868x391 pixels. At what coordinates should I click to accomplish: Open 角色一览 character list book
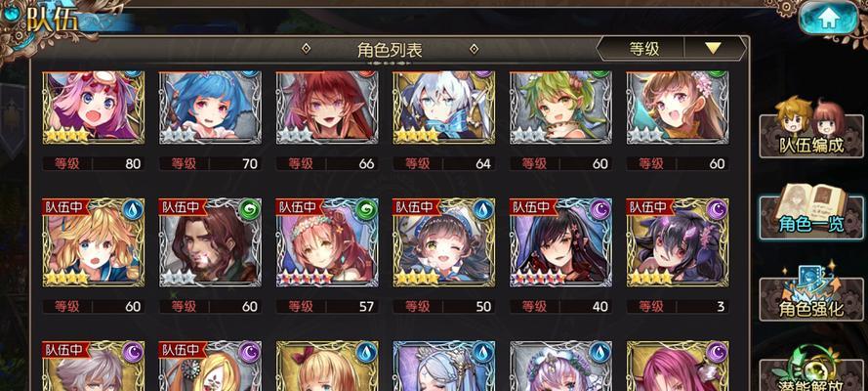point(811,213)
